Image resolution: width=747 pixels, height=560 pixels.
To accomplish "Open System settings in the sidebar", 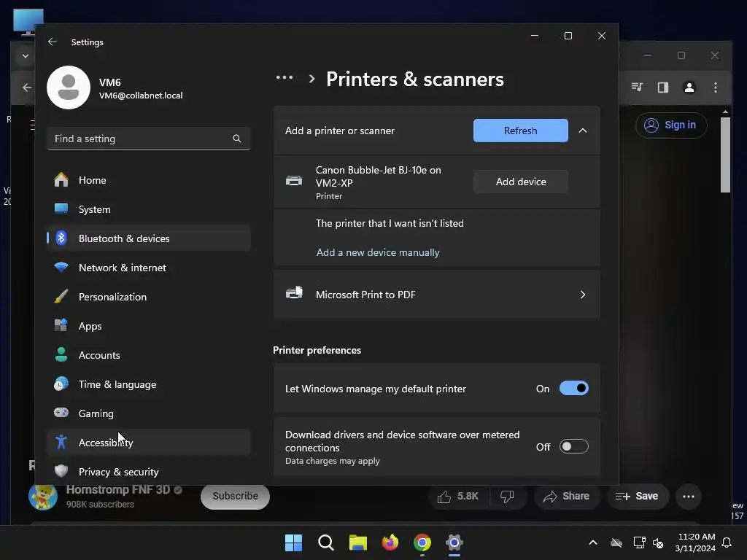I will pyautogui.click(x=149, y=209).
